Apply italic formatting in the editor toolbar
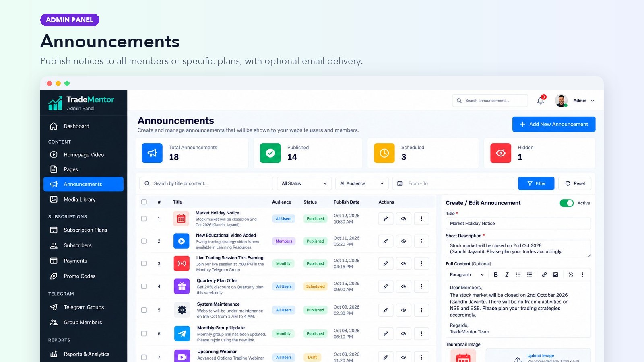Image resolution: width=644 pixels, height=362 pixels. (x=507, y=275)
